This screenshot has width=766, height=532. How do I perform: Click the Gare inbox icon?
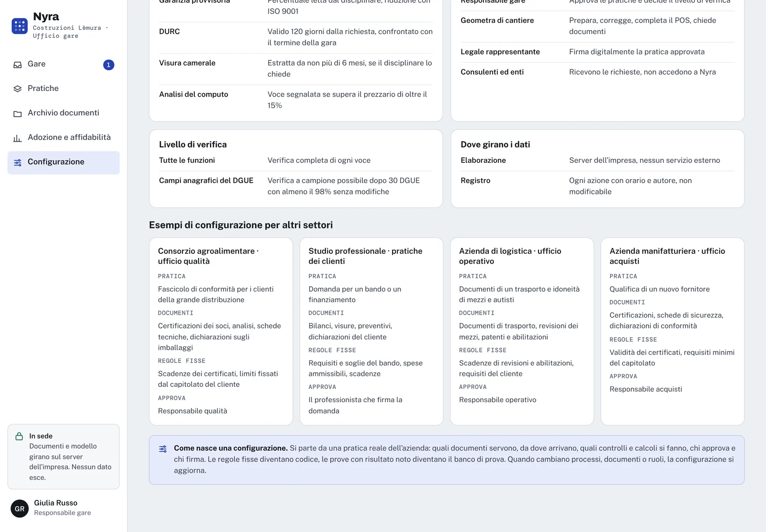(x=18, y=65)
